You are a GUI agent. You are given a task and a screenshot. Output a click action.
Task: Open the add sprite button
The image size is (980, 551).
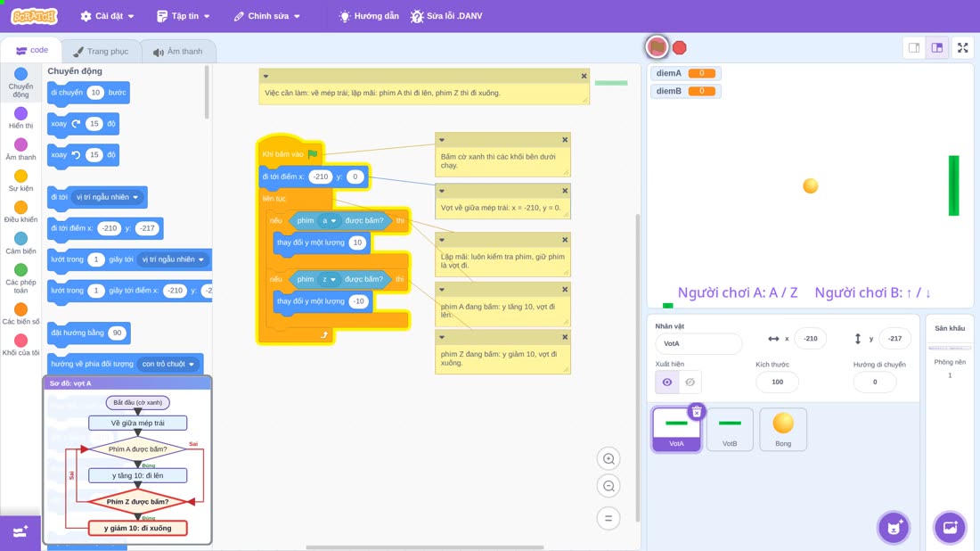[894, 527]
